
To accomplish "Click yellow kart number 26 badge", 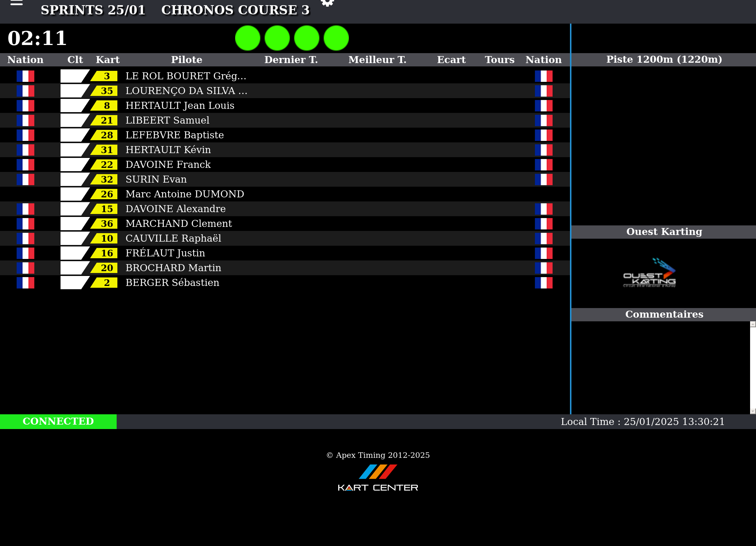I will pos(105,194).
